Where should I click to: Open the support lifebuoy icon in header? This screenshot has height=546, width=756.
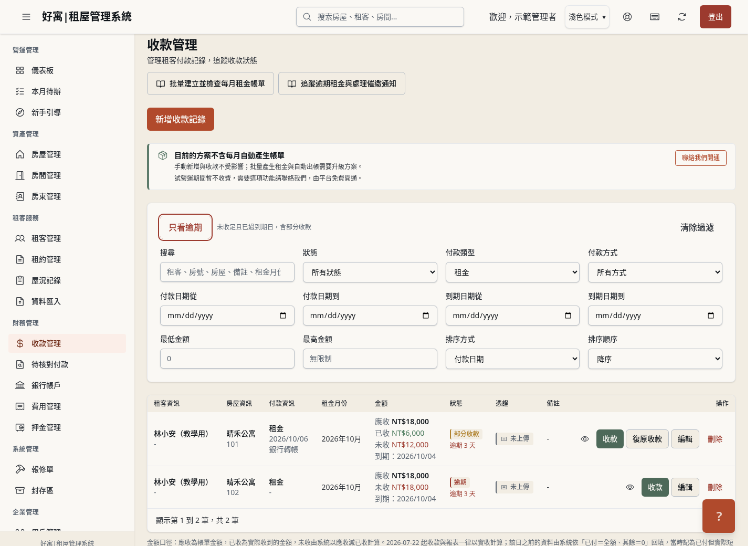pyautogui.click(x=627, y=17)
